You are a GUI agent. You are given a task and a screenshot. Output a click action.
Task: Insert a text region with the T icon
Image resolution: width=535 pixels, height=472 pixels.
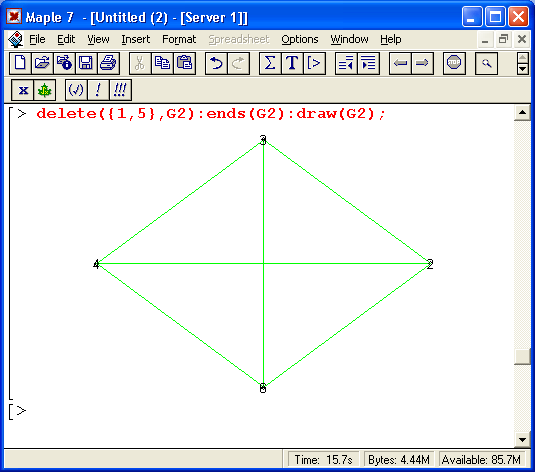(x=292, y=63)
